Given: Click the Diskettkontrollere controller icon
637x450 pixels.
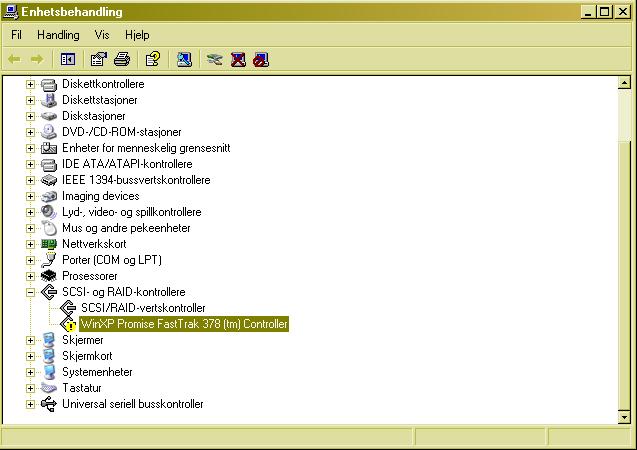Looking at the screenshot, I should click(x=49, y=84).
